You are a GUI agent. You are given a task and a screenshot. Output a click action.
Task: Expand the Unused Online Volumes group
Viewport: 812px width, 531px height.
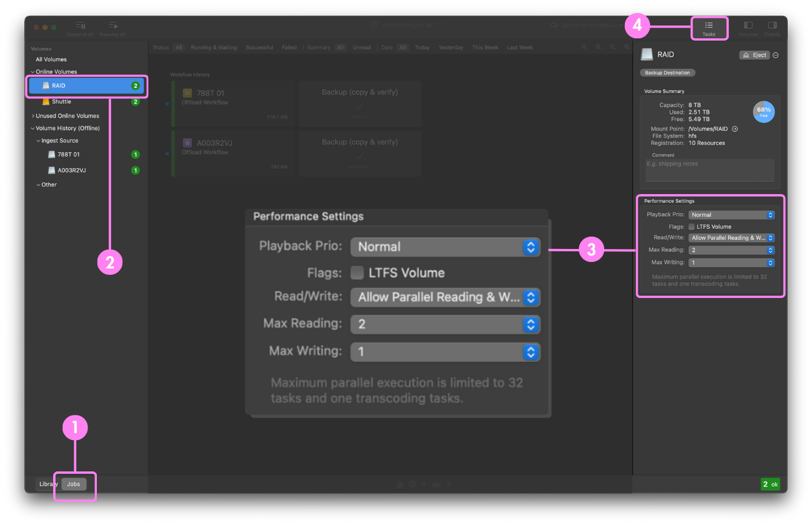point(67,116)
